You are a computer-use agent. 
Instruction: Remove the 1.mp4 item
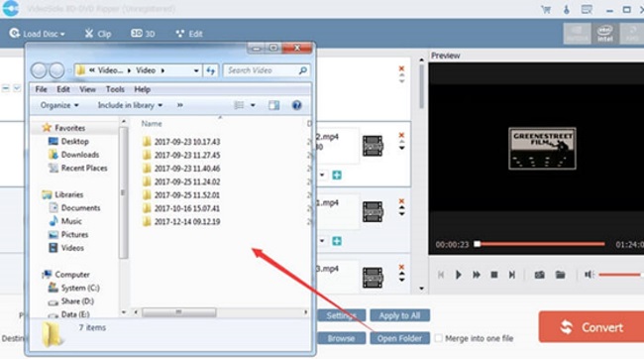pyautogui.click(x=401, y=201)
